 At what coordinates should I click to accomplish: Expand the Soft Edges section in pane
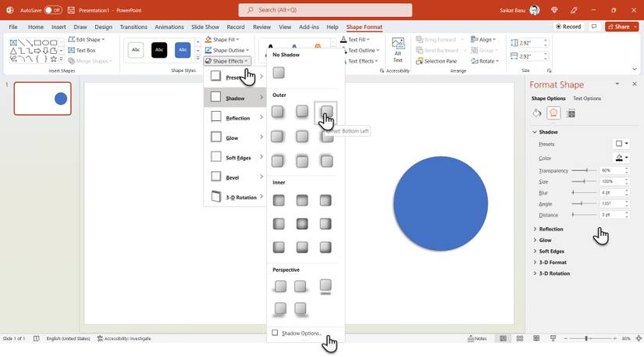point(549,251)
